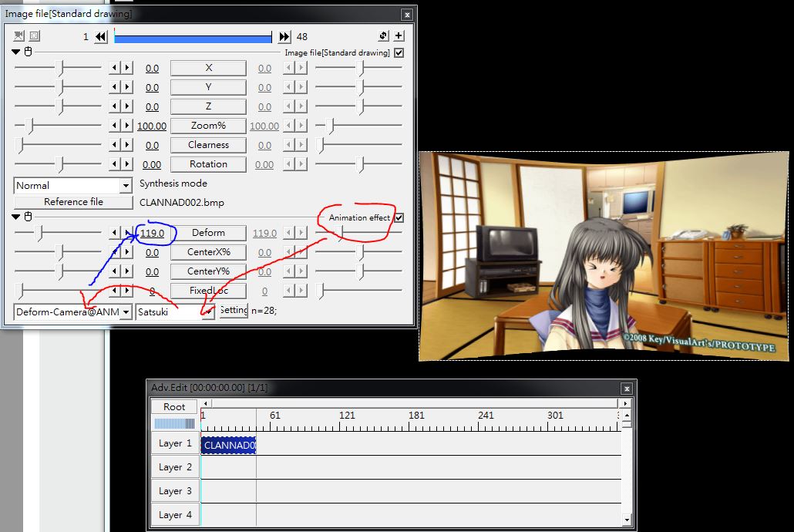Click the Zoom% parameter button

point(209,126)
